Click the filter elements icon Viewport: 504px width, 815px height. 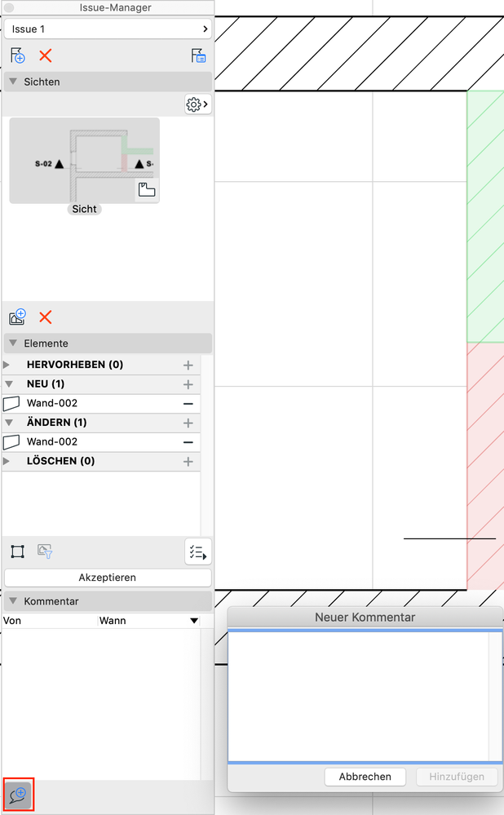click(45, 551)
